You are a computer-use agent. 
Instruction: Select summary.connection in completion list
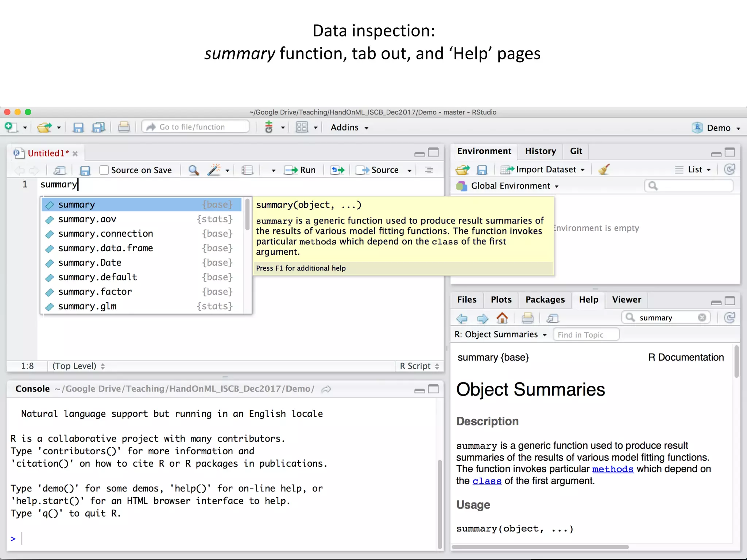[x=142, y=234]
